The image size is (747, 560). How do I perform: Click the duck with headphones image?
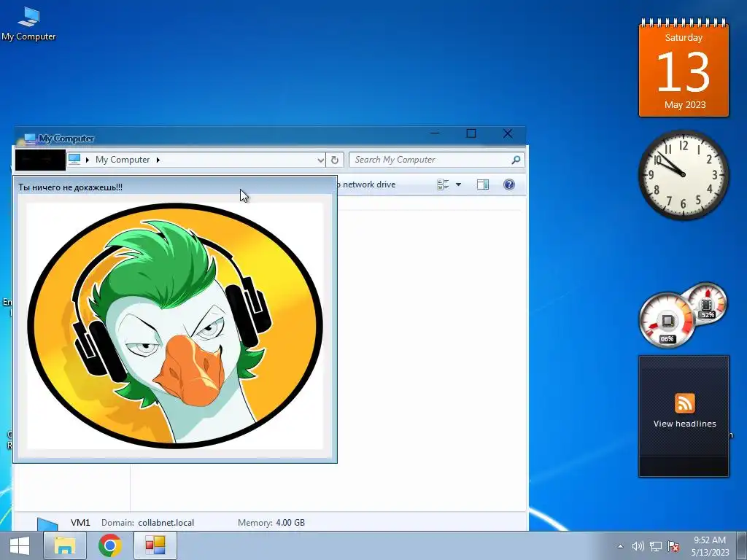tap(175, 326)
